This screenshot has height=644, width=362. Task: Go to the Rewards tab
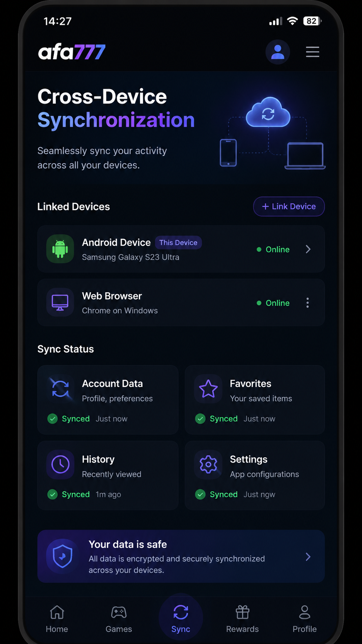pos(242,619)
